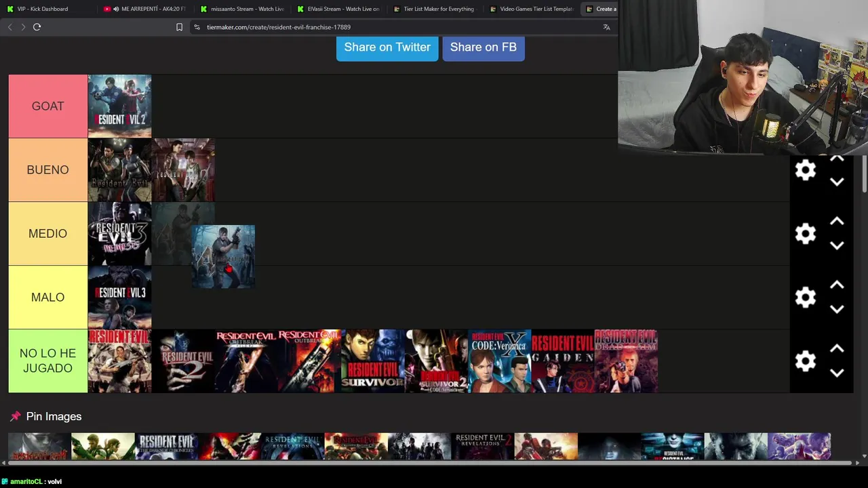Select Survivor 2 Code Veronica cover
This screenshot has width=868, height=488.
point(436,361)
